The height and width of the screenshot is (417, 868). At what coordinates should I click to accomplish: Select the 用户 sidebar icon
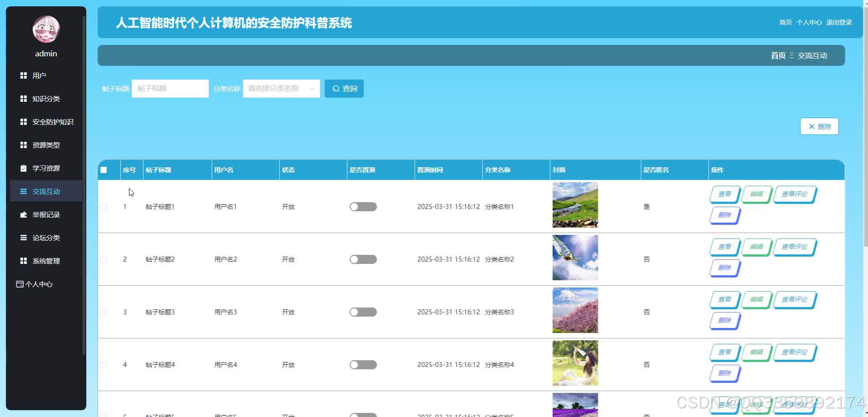coord(24,75)
